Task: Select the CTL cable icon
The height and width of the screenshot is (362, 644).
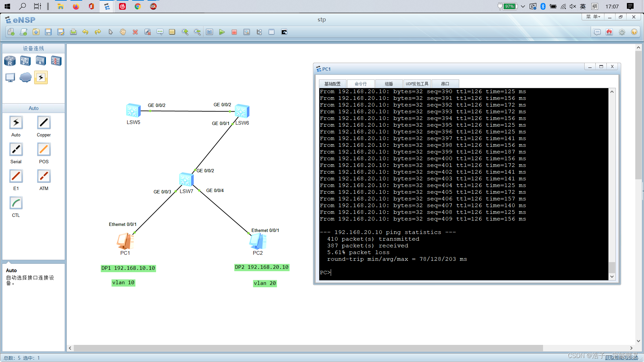Action: (16, 203)
